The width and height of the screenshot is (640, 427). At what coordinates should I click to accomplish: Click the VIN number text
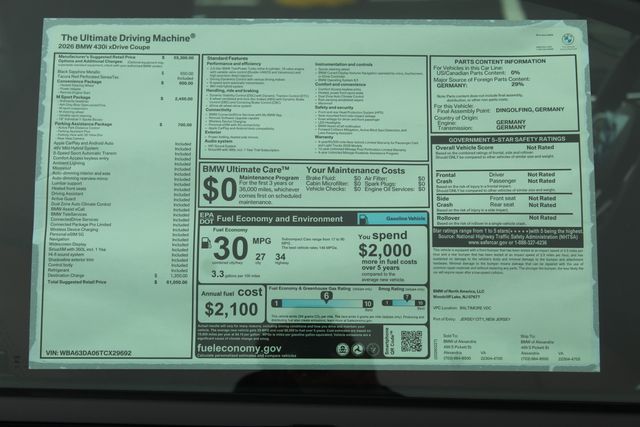click(88, 353)
